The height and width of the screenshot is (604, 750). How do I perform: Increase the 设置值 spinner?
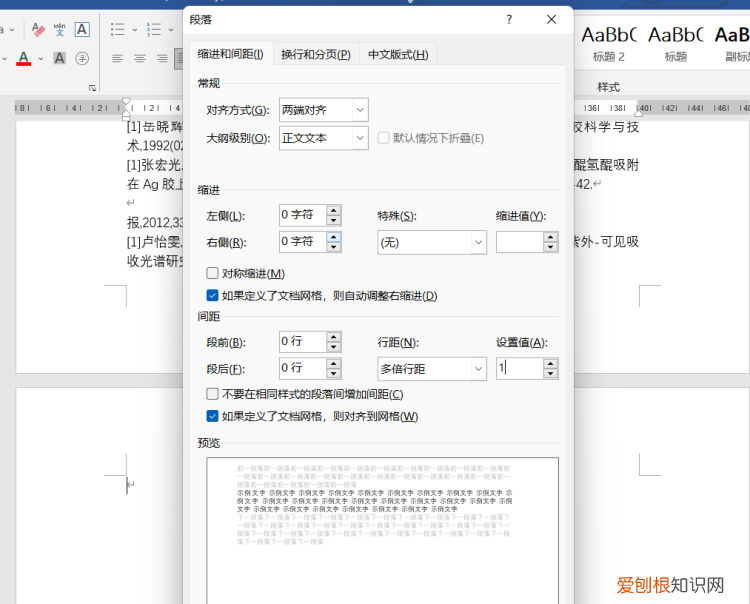[551, 363]
